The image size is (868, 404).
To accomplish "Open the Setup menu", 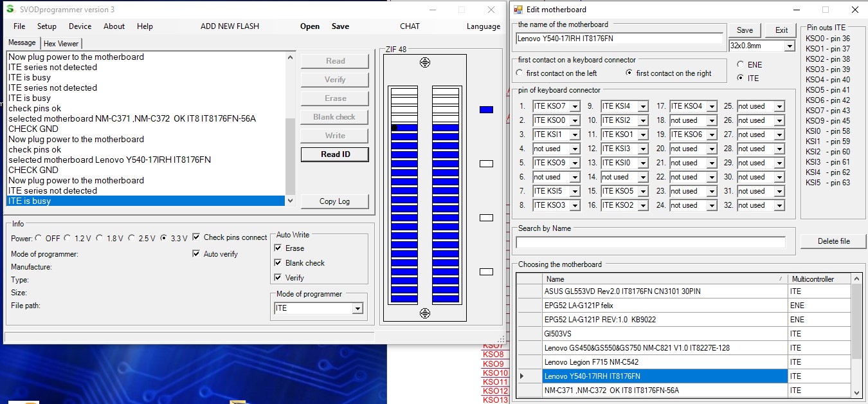I will [46, 26].
